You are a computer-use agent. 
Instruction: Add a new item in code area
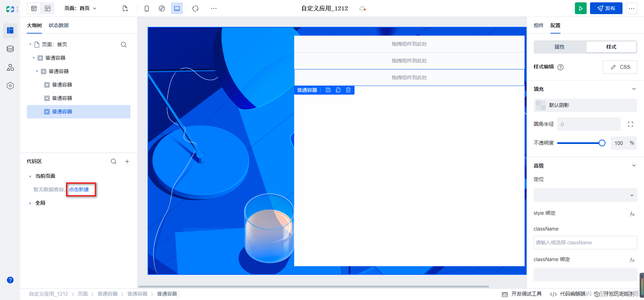(127, 161)
